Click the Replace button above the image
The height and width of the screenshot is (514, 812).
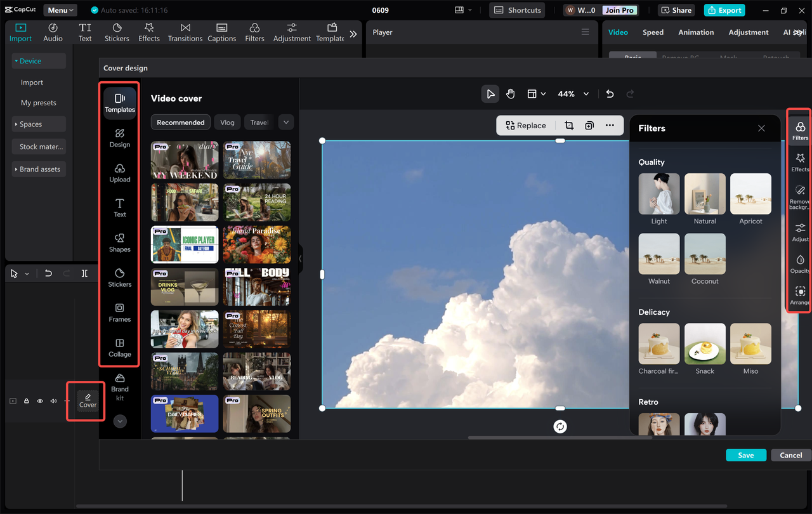pyautogui.click(x=526, y=125)
